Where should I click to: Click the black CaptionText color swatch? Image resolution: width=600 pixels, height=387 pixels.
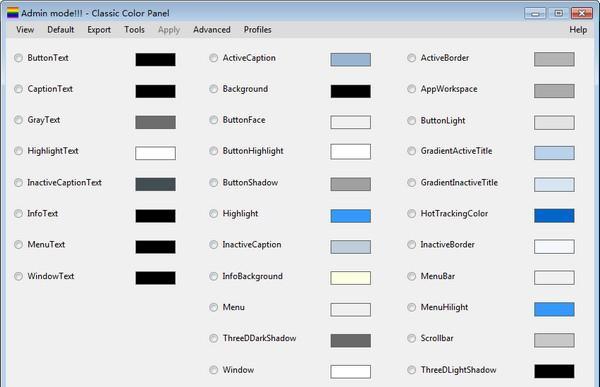pos(155,91)
